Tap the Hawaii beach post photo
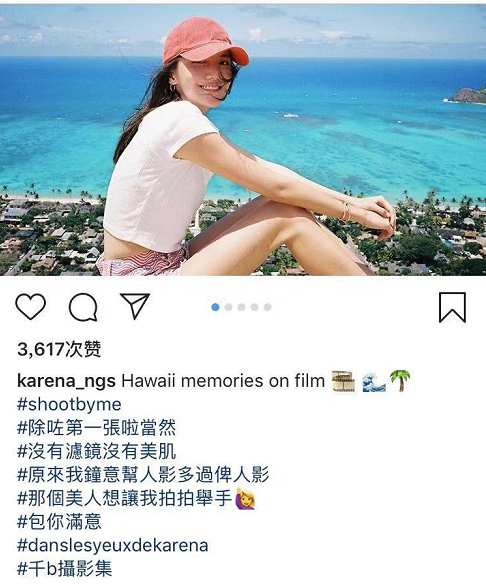This screenshot has width=486, height=587. click(x=243, y=140)
